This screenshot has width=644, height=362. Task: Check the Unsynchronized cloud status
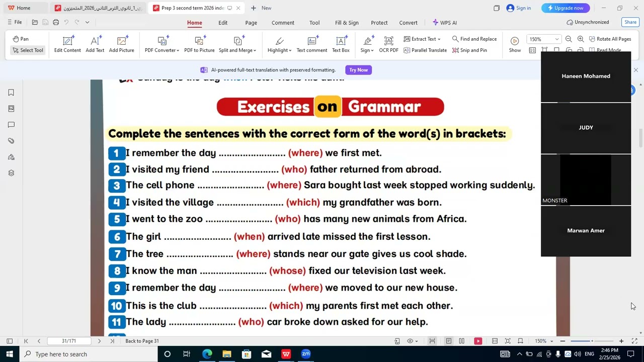[588, 22]
